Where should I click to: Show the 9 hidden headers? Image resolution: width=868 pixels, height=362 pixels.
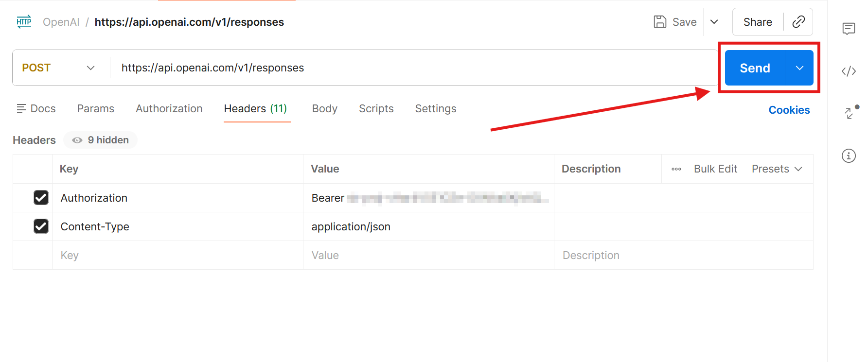(x=100, y=140)
